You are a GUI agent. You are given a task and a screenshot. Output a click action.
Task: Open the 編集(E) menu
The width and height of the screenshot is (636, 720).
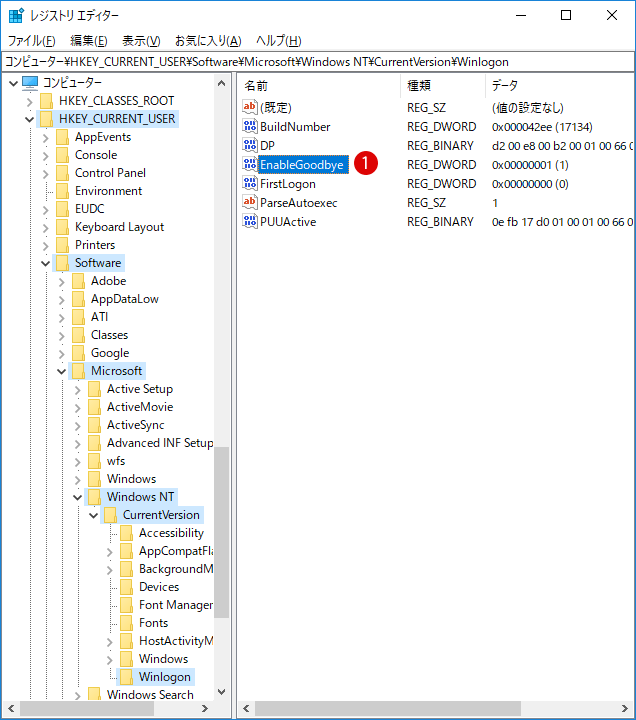(89, 41)
